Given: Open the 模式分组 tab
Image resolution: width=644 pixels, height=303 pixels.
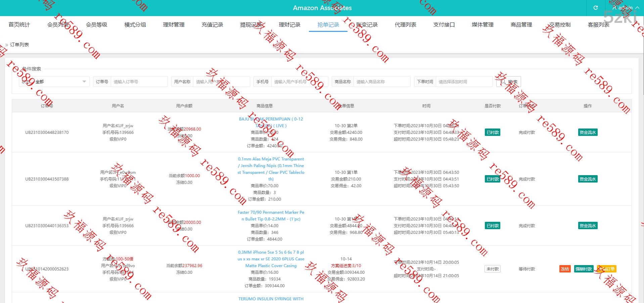Looking at the screenshot, I should 135,24.
